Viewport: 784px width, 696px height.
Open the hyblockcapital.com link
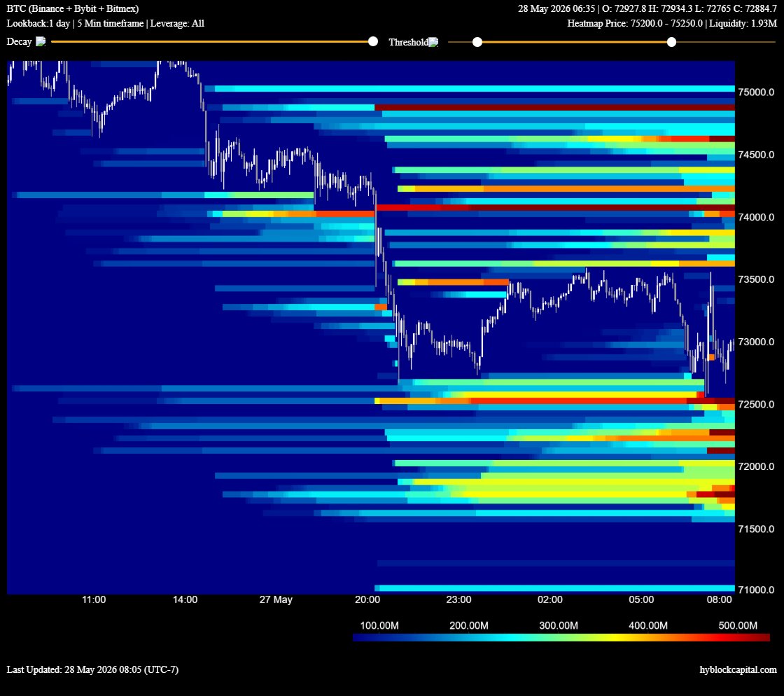738,669
